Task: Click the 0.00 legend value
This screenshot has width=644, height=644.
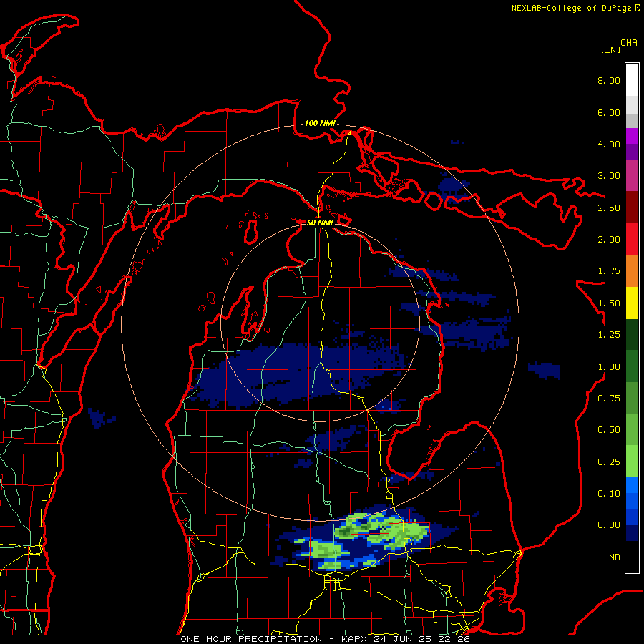Action: click(609, 525)
